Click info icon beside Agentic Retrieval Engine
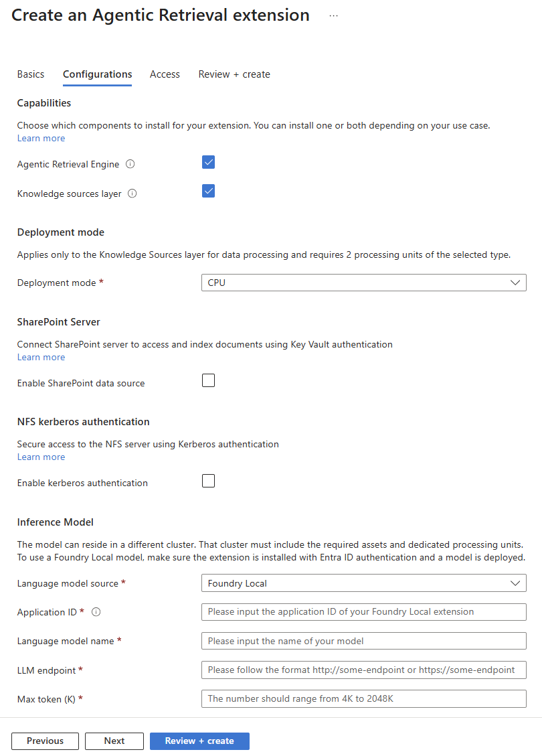542x756 pixels. pyautogui.click(x=130, y=164)
